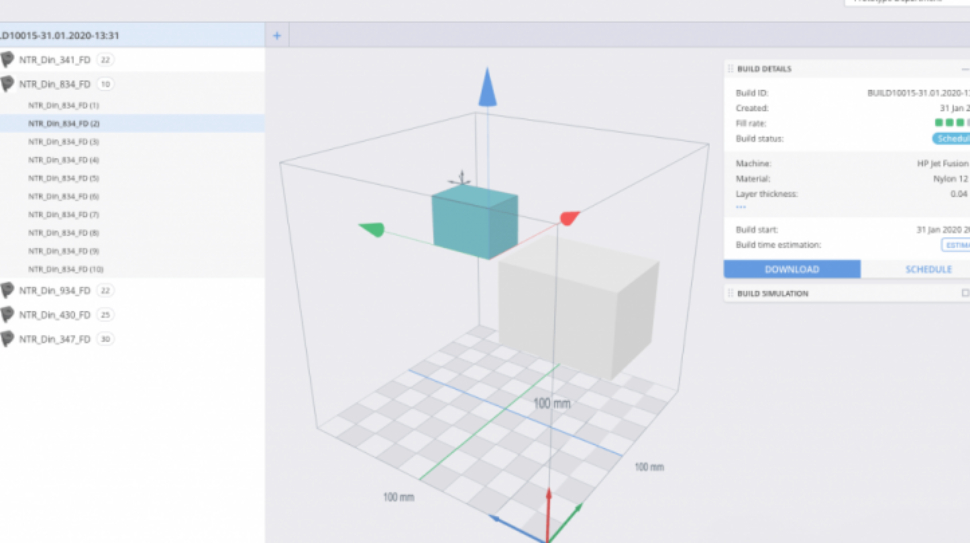Viewport: 970px width, 543px height.
Task: Click the NTR_Din_430_FD part icon
Action: point(8,314)
